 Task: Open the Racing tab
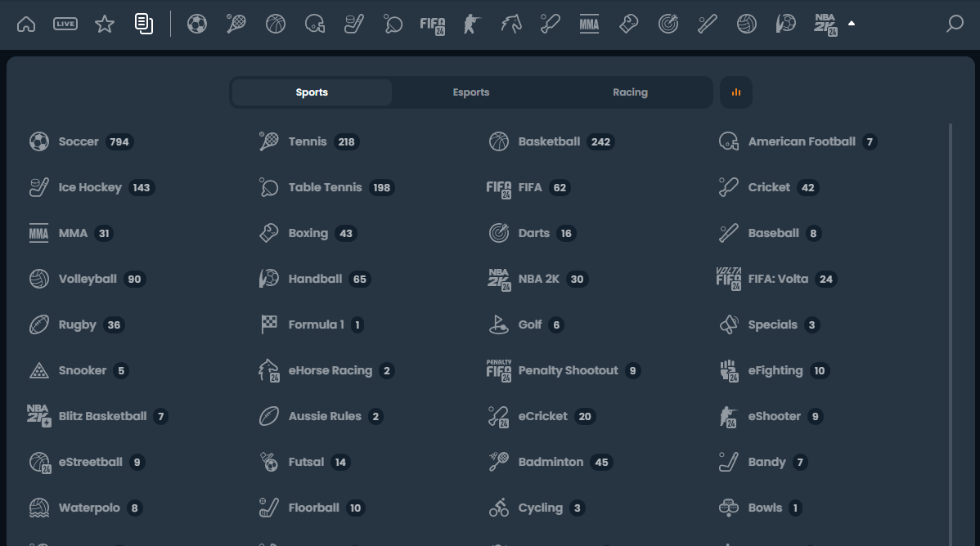click(x=630, y=92)
